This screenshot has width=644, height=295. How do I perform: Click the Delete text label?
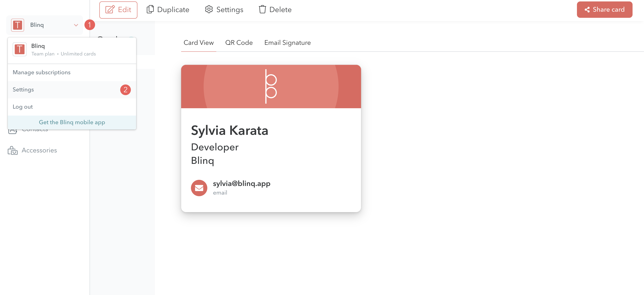click(280, 9)
